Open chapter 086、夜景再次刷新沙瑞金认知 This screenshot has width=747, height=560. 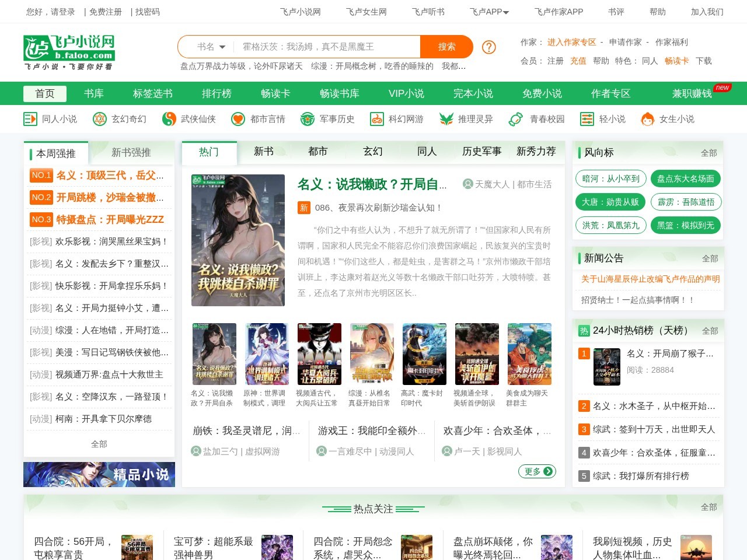coord(378,208)
